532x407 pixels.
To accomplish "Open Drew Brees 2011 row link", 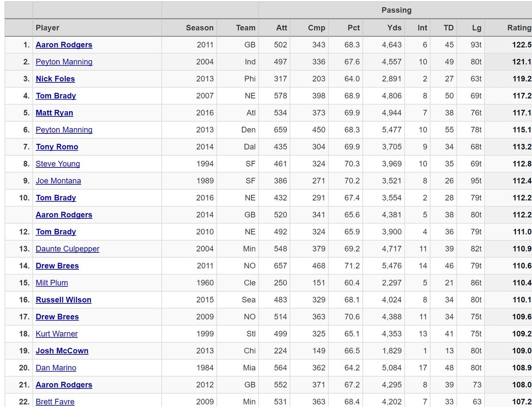I will click(x=57, y=266).
